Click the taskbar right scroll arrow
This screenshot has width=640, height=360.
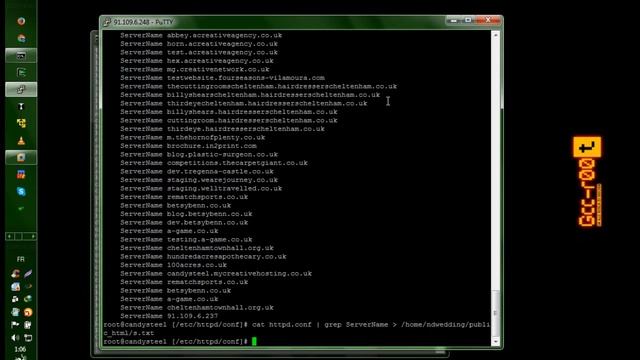(33, 236)
